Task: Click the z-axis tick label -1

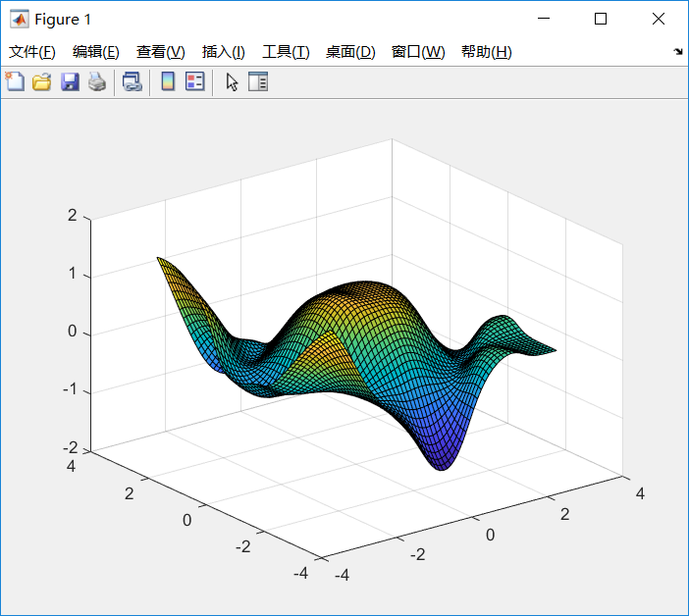Action: point(70,389)
